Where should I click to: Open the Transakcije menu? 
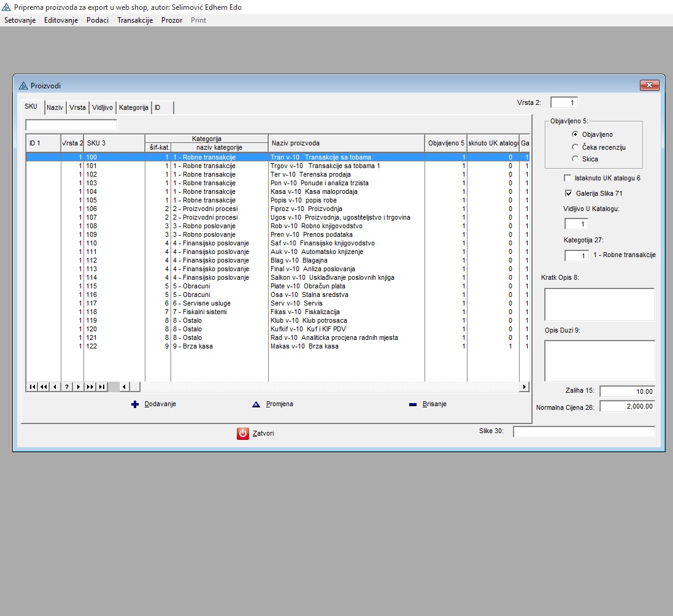(x=135, y=20)
